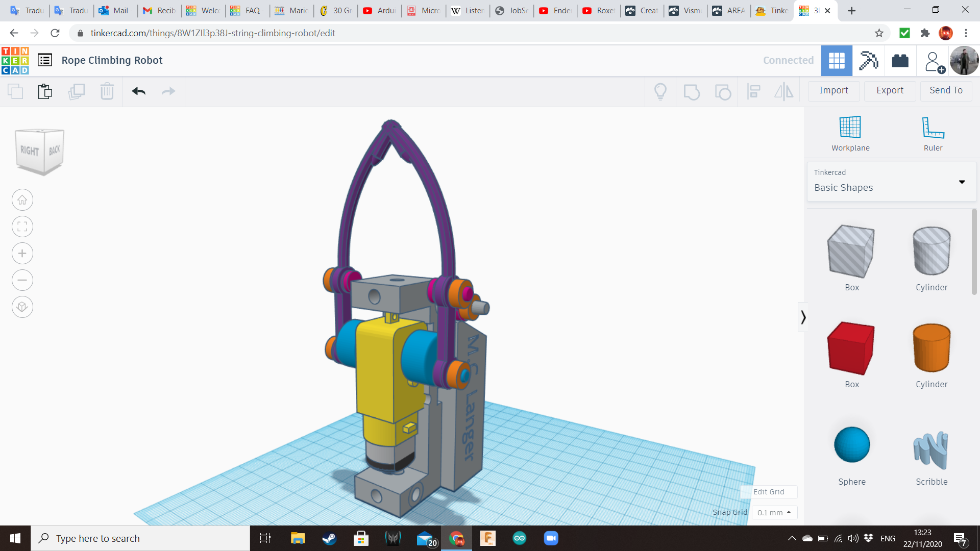980x551 pixels.
Task: Click the Export button
Action: 890,90
